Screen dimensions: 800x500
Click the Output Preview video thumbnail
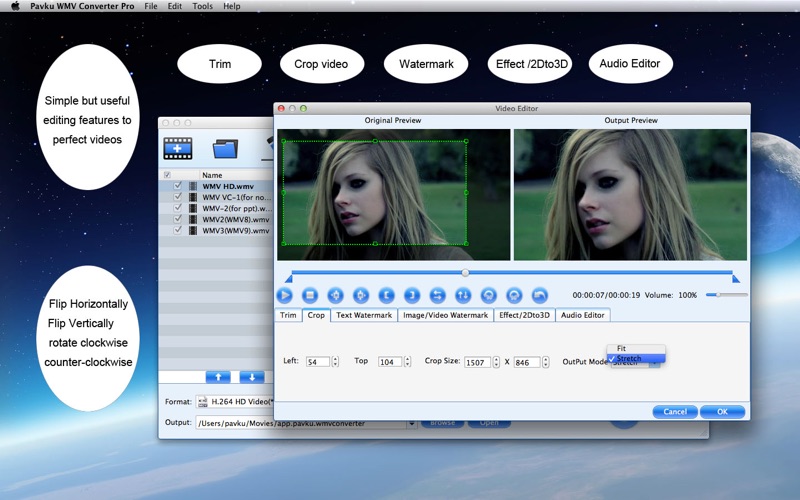pyautogui.click(x=630, y=194)
